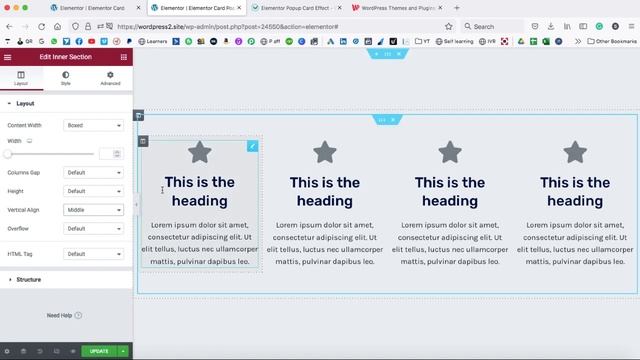Open the Learners bookmark
Screen dimensions: 640x360
tap(153, 41)
